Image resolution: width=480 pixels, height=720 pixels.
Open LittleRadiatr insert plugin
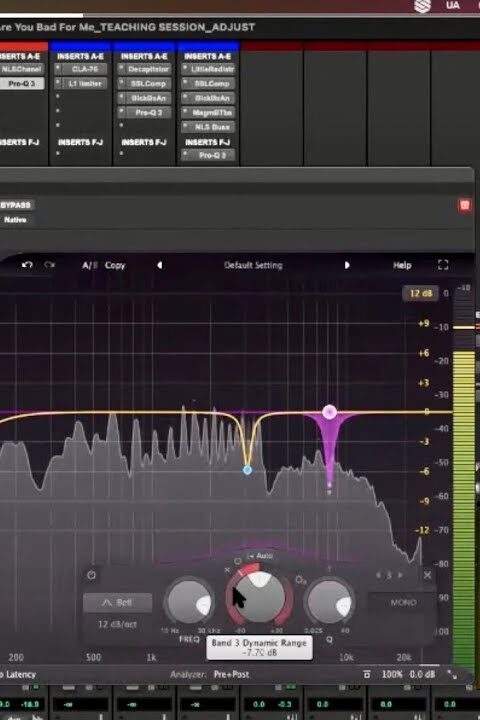[x=212, y=69]
